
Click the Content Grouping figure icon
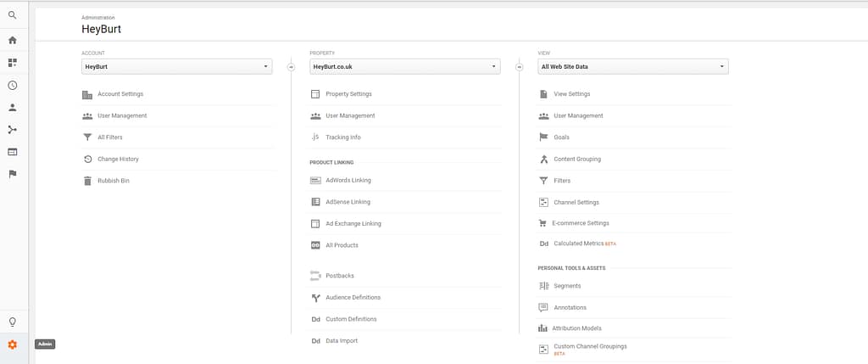pyautogui.click(x=543, y=159)
